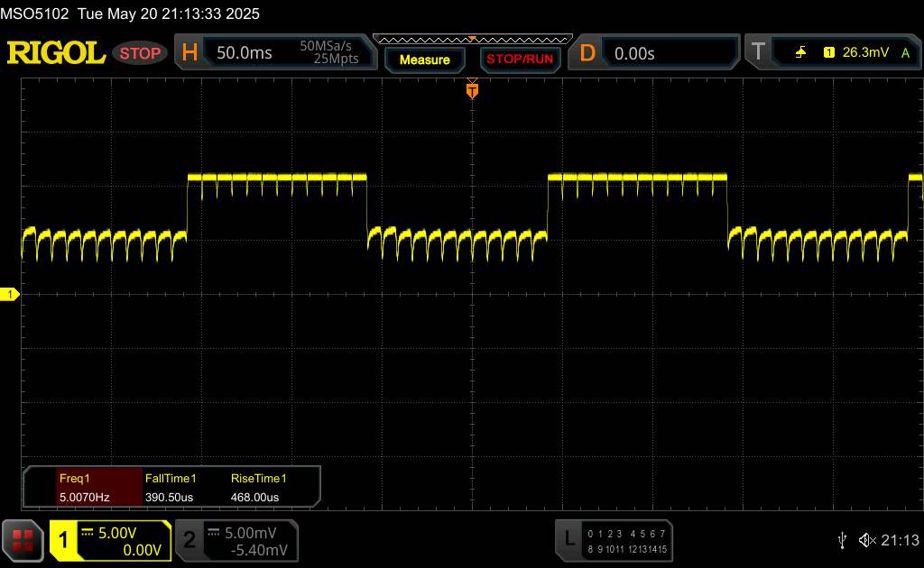Click the RIGOL logo
The image size is (924, 568).
[56, 53]
